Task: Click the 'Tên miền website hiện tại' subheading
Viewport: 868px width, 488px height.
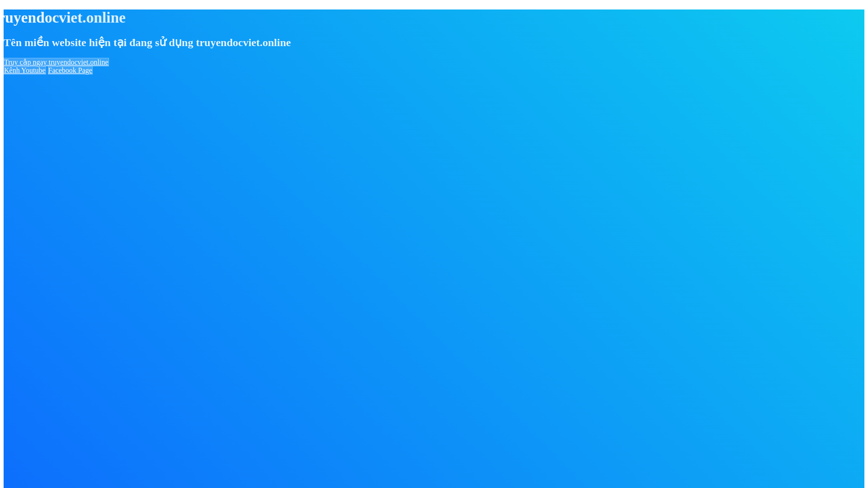Action: tap(147, 42)
